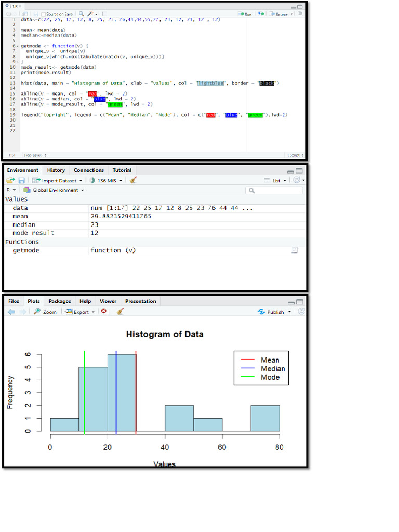Switch to the Packages tab
Screen dimensions: 399x532
60,301
